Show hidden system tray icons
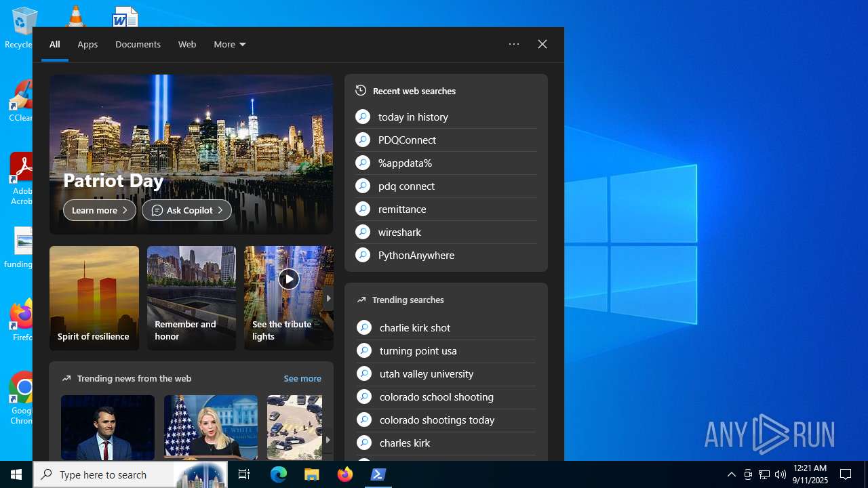 [731, 474]
